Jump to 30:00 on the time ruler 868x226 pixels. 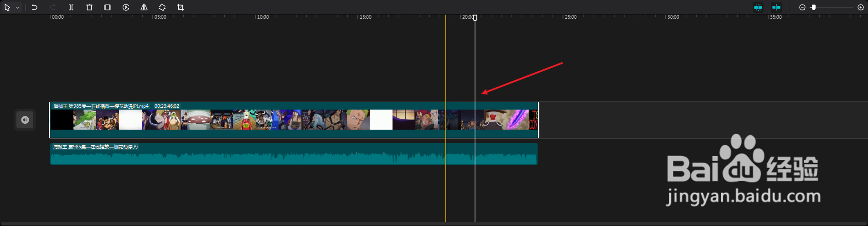coord(673,17)
